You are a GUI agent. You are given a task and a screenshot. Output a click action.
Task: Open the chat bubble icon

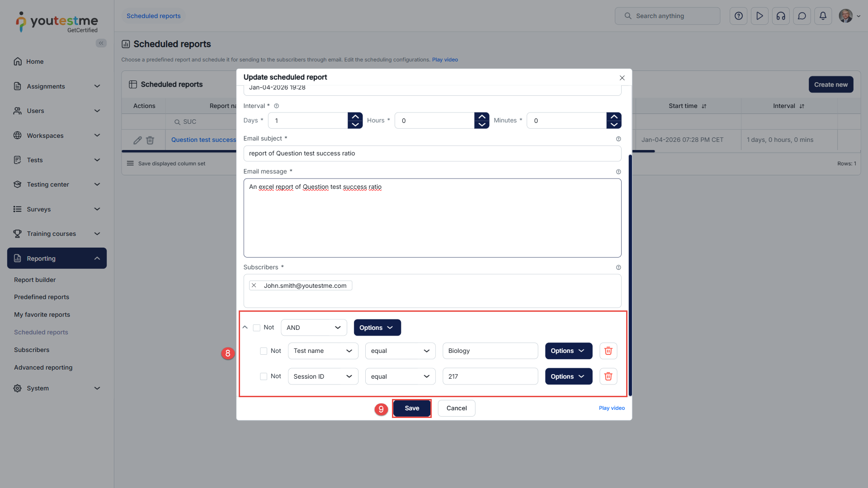(x=802, y=16)
